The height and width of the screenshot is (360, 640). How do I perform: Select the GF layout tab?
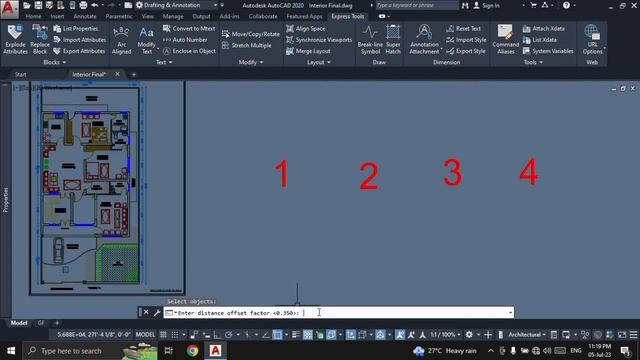[x=41, y=323]
